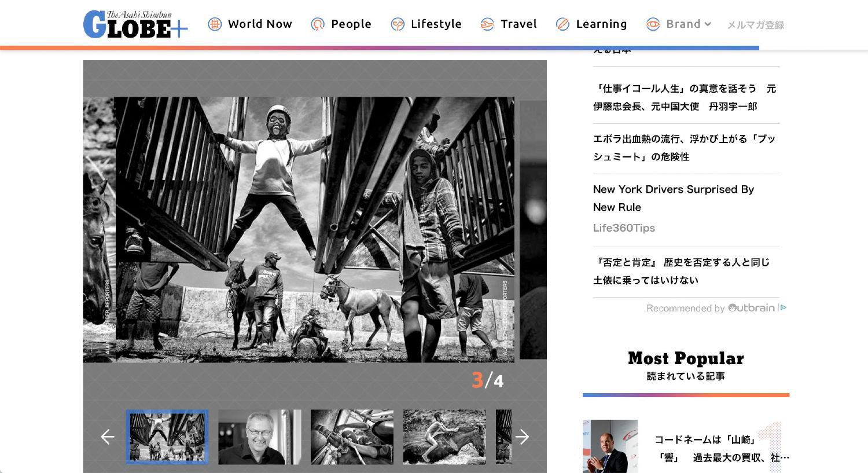Open the Learning menu item

(601, 24)
